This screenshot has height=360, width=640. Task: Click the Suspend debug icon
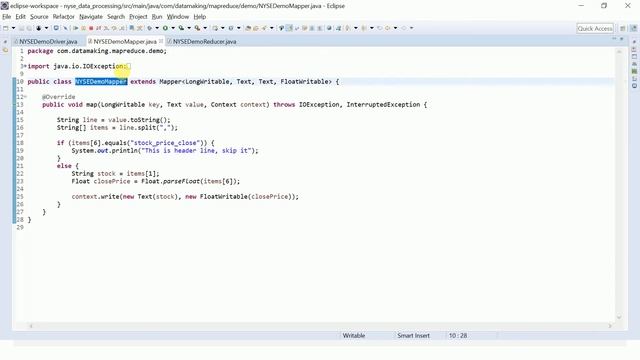pyautogui.click(x=83, y=28)
